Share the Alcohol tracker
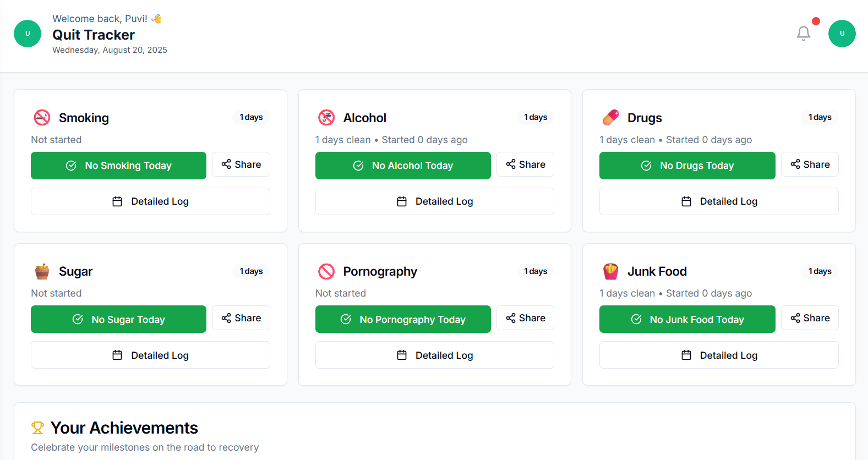The height and width of the screenshot is (460, 868). tap(525, 165)
